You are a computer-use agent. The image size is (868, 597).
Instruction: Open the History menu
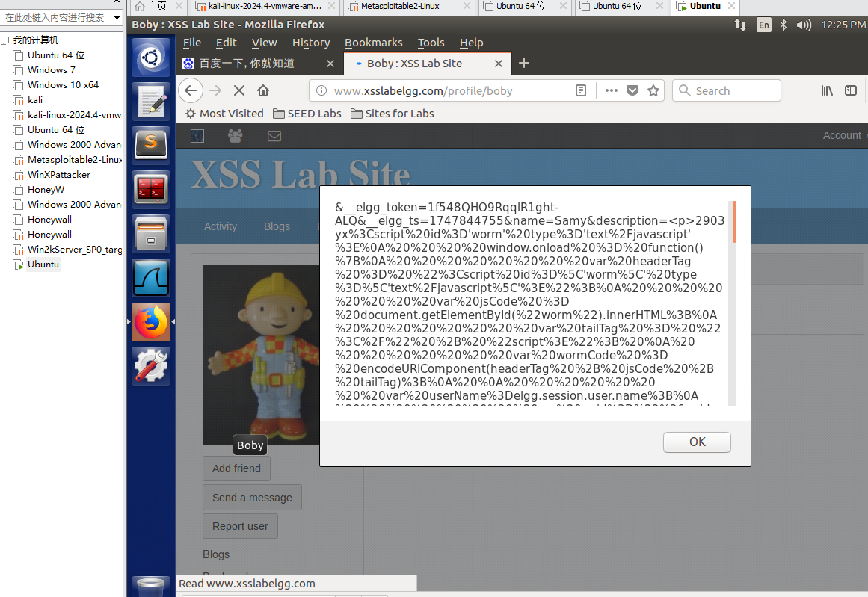(x=311, y=43)
